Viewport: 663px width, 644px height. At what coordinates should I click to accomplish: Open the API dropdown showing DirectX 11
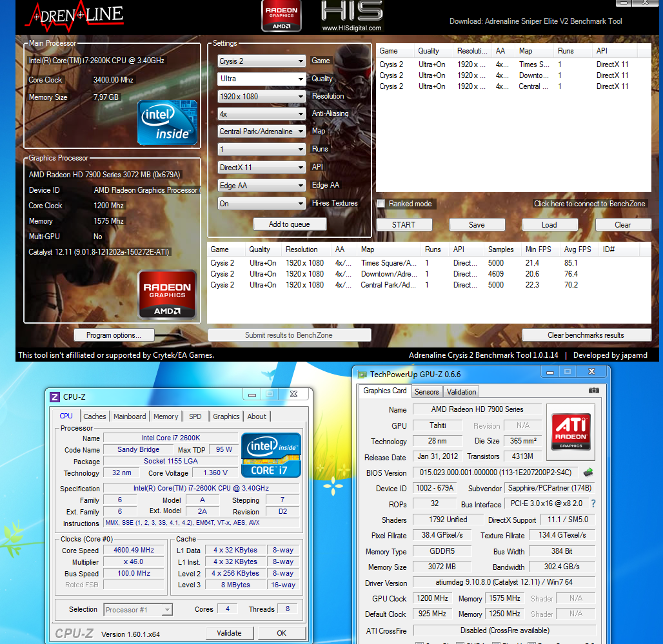pos(261,168)
